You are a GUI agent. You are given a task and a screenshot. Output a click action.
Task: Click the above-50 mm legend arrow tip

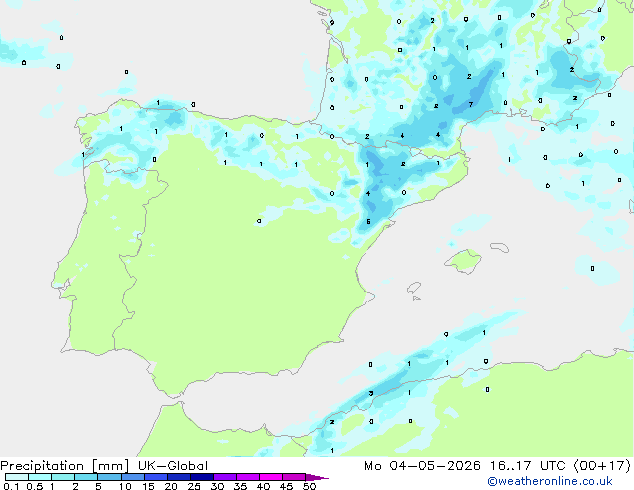coord(317,477)
